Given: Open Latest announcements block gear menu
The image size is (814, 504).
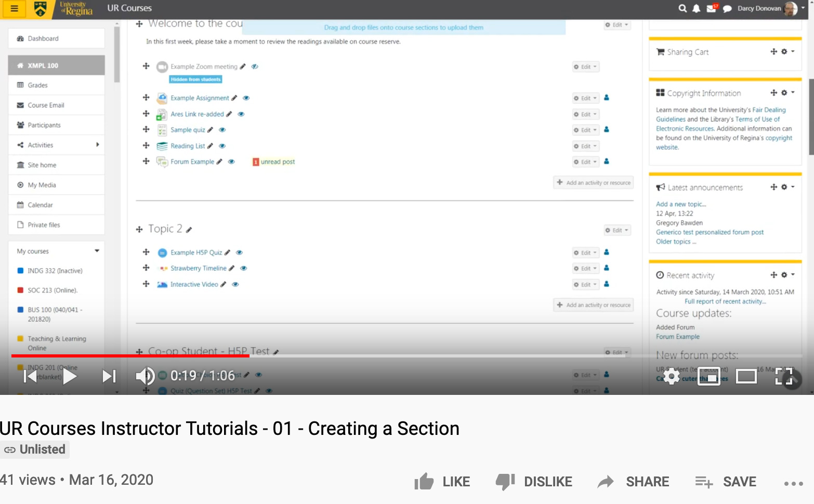Looking at the screenshot, I should pos(787,187).
